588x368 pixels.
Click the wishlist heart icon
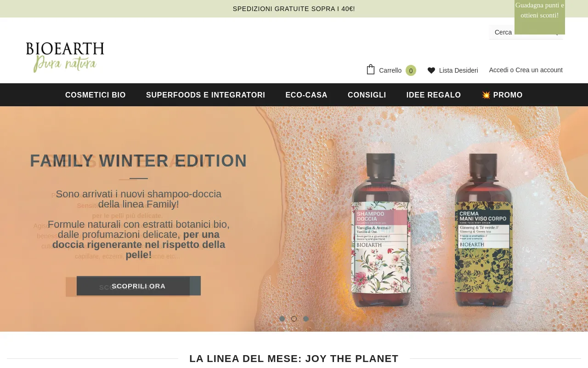[x=431, y=70]
